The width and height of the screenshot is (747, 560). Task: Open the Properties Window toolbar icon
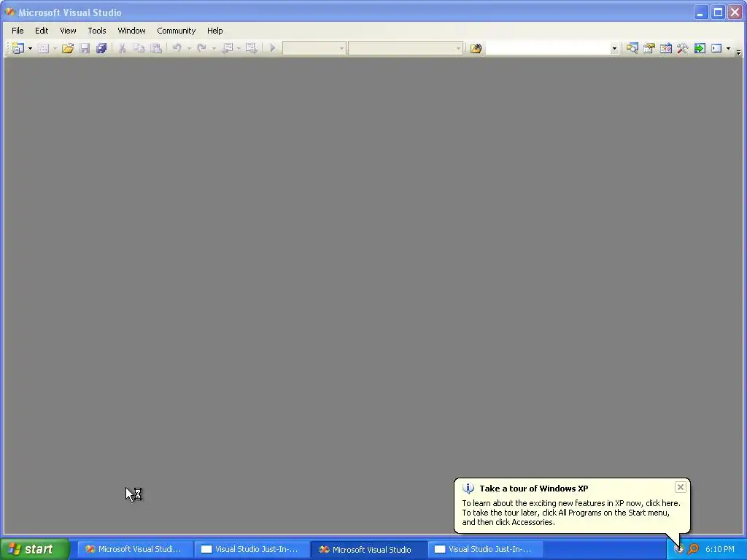tap(649, 48)
